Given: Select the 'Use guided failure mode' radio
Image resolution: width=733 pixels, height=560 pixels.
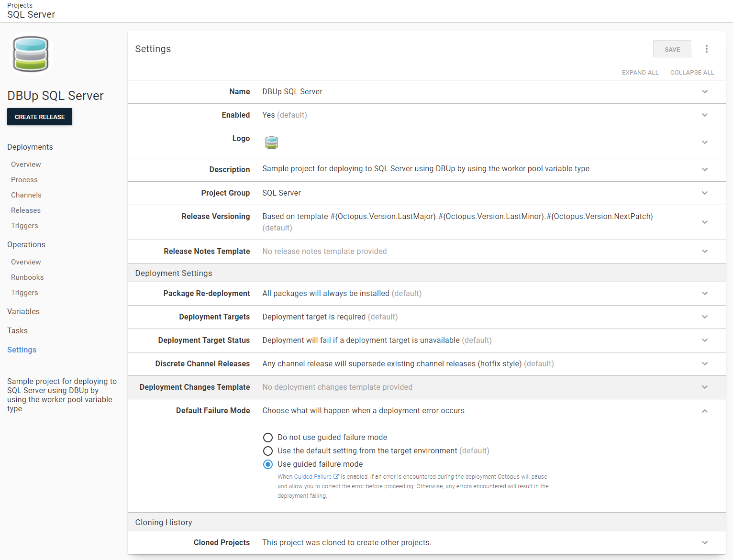Looking at the screenshot, I should point(268,464).
